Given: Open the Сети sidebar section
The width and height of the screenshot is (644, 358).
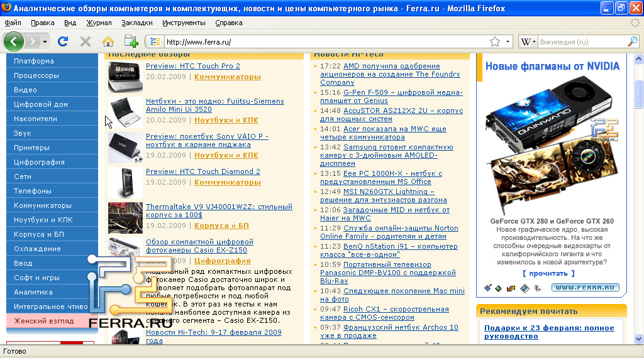Looking at the screenshot, I should tap(52, 176).
